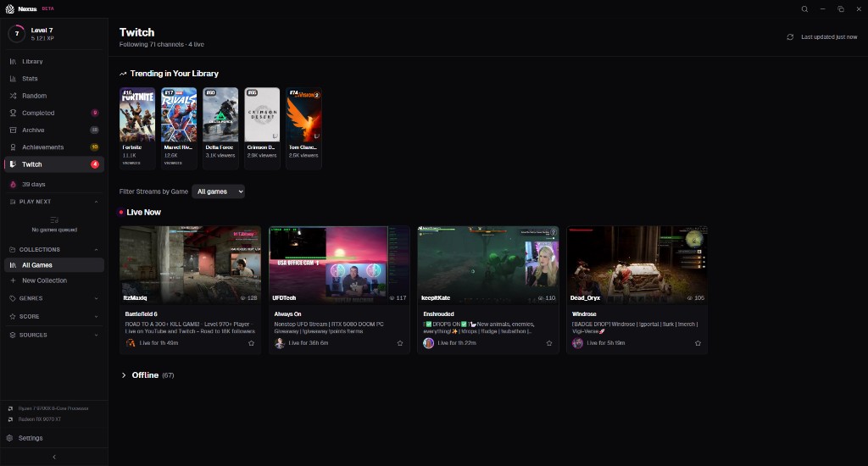Open the All games filter dropdown

click(218, 191)
